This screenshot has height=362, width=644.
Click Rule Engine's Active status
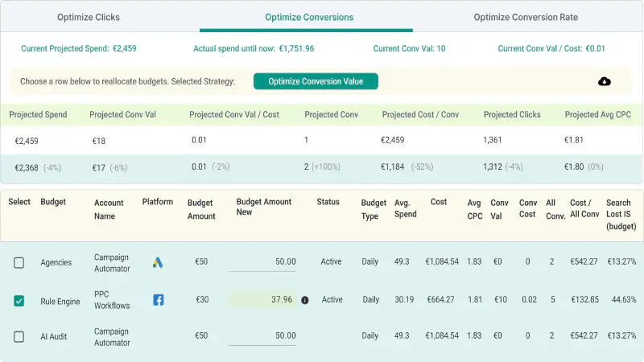332,299
